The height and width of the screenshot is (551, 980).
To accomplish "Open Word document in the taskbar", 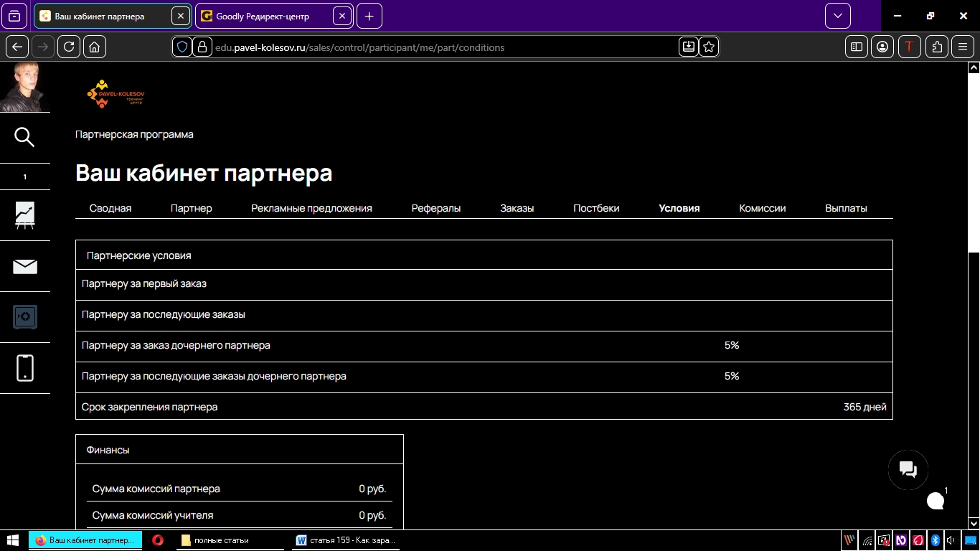I will pyautogui.click(x=346, y=540).
